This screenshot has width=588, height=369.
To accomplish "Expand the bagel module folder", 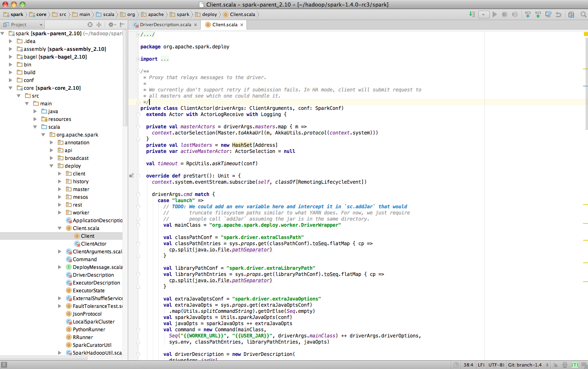I will point(11,57).
